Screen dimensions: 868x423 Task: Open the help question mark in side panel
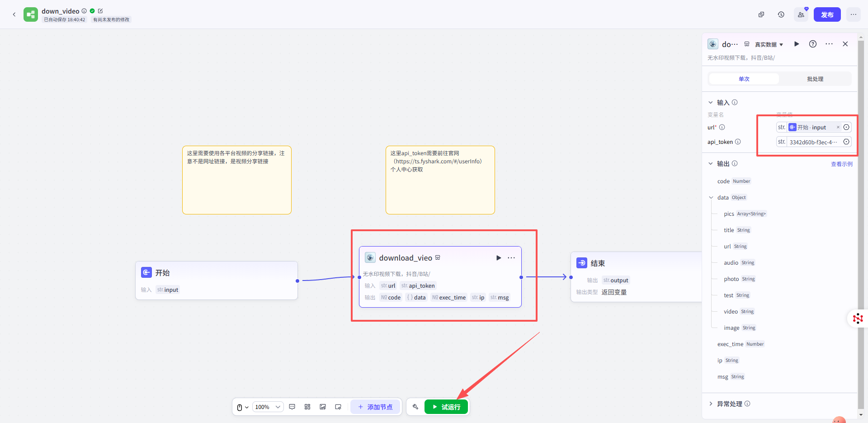click(x=812, y=44)
